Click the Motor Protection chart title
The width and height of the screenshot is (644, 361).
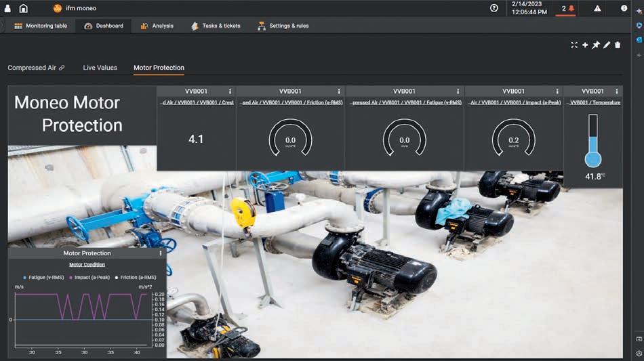coord(87,253)
